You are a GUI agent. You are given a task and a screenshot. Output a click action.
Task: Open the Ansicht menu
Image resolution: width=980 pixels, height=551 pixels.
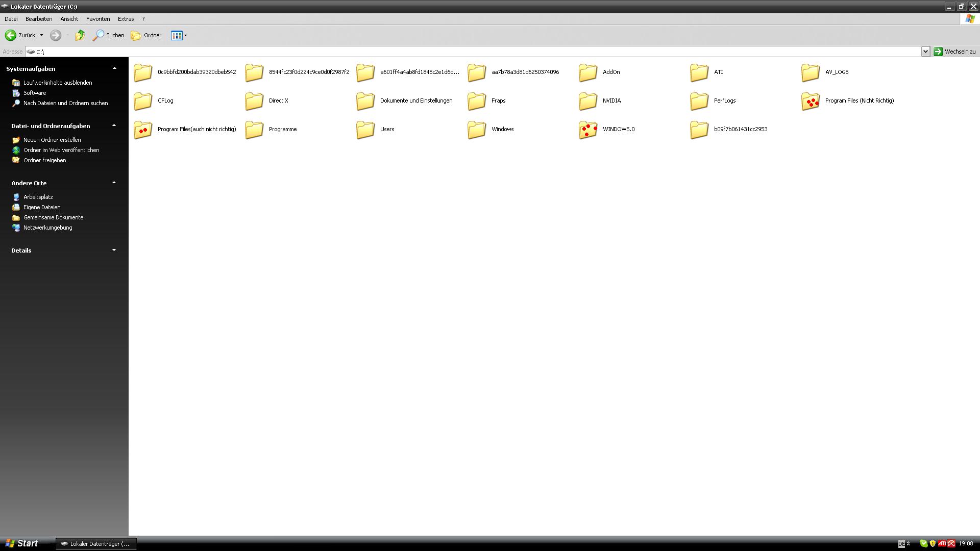(69, 19)
